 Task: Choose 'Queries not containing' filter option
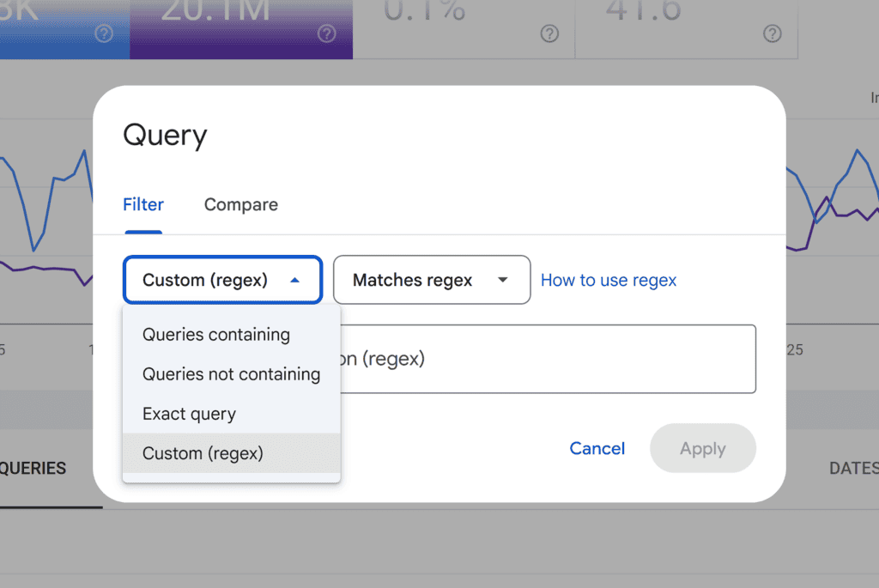(x=231, y=374)
